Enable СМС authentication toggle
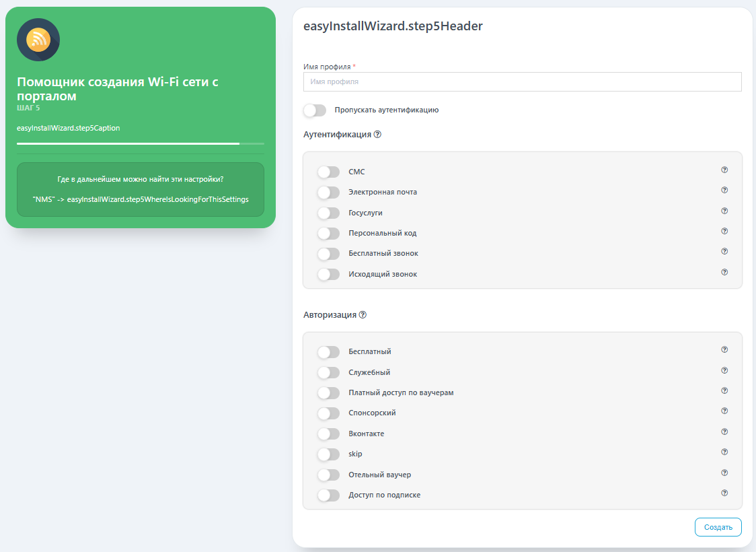Screen dimensions: 756x552 click(328, 172)
